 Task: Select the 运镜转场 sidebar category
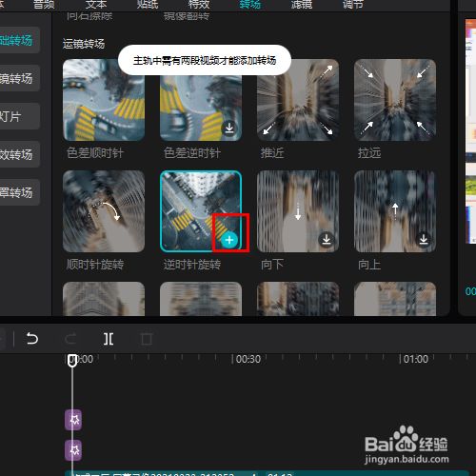(20, 78)
